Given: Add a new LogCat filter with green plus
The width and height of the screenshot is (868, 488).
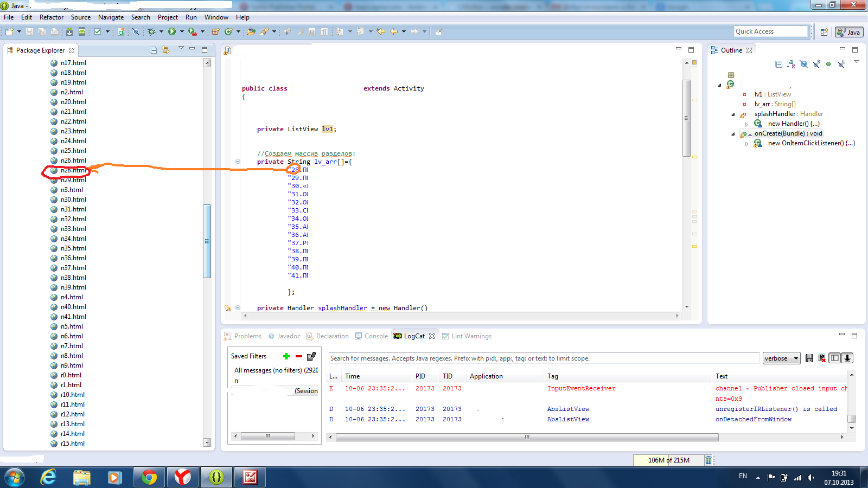Looking at the screenshot, I should [286, 356].
